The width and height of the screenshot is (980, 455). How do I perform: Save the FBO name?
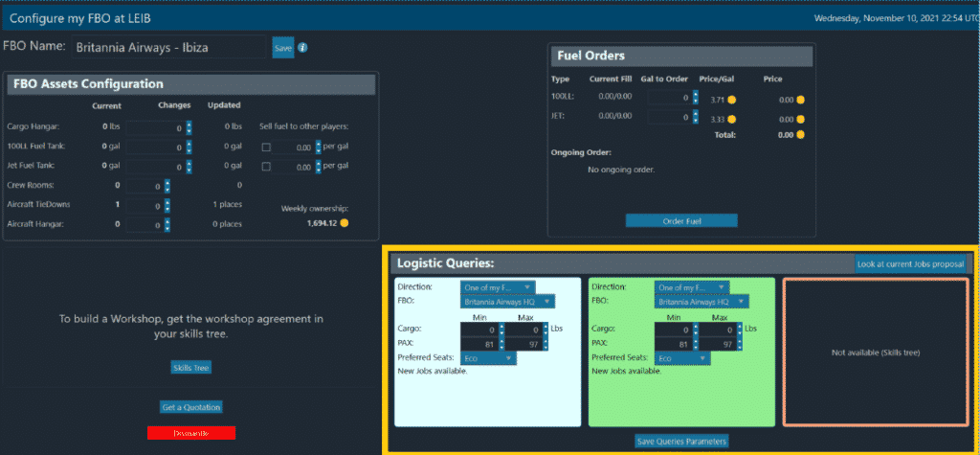click(282, 48)
